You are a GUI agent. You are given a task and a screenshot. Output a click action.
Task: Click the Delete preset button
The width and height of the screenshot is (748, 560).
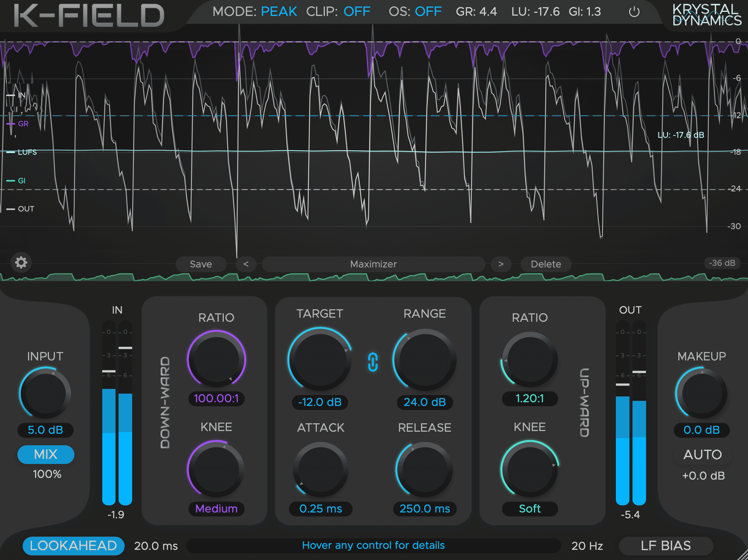pos(546,264)
